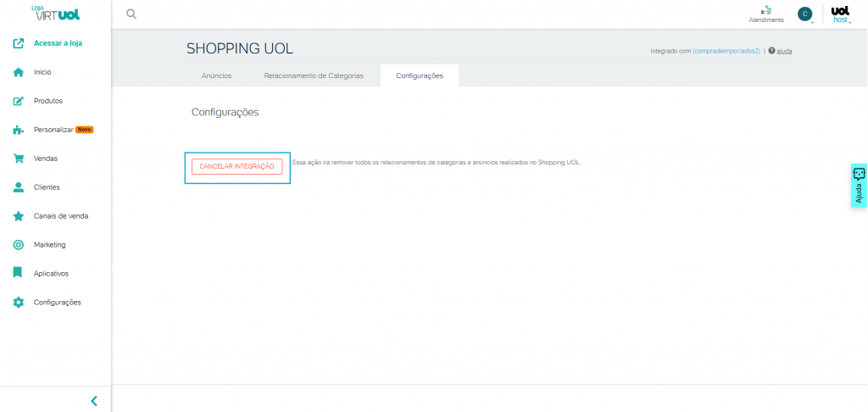Click the Configurações section heading
Image resolution: width=868 pixels, height=412 pixels.
[x=225, y=113]
